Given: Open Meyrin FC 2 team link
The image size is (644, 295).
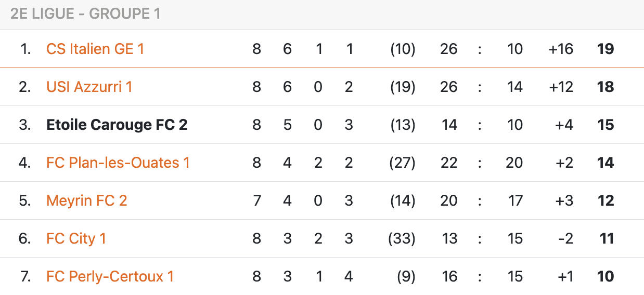Looking at the screenshot, I should click(x=87, y=200).
